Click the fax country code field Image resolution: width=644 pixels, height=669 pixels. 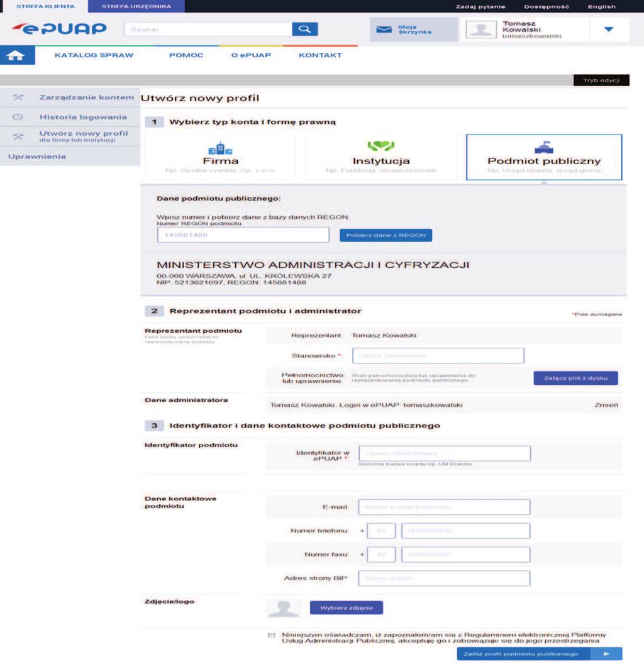(x=381, y=554)
